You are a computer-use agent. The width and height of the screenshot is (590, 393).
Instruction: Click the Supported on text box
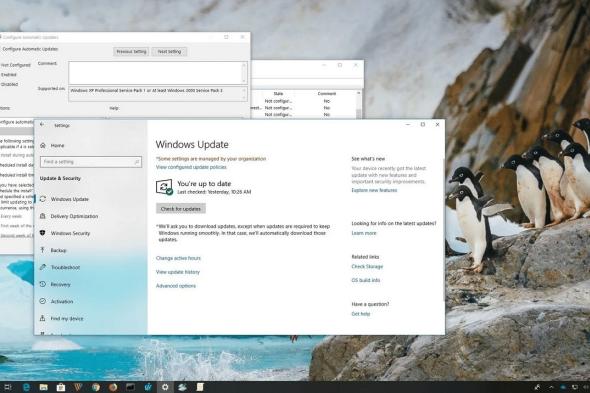(158, 94)
